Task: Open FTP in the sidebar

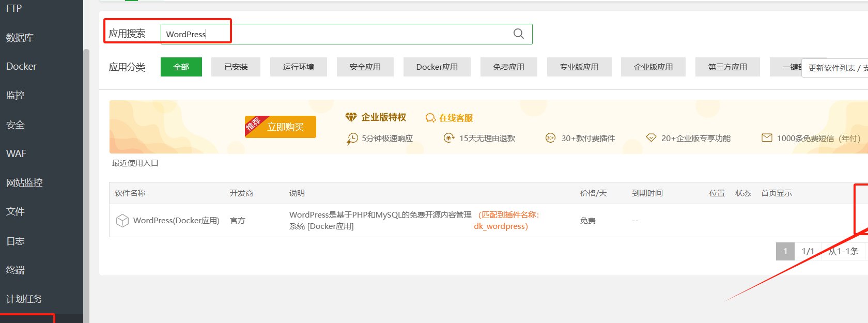Action: tap(14, 8)
